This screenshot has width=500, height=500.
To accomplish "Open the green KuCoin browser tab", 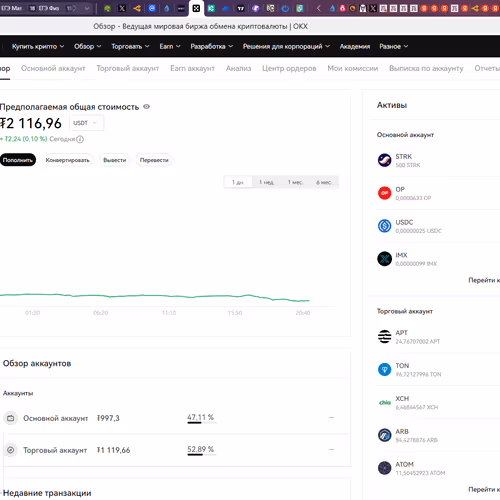I will (x=211, y=8).
